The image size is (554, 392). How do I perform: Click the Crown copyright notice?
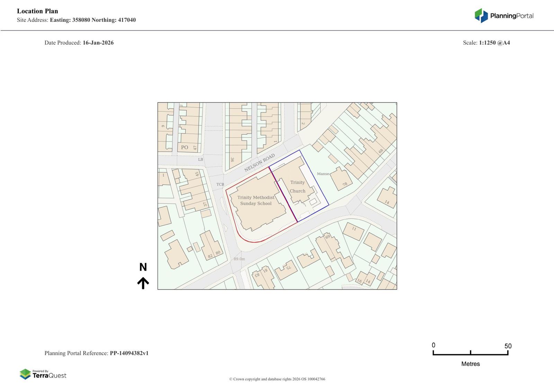coord(277,379)
